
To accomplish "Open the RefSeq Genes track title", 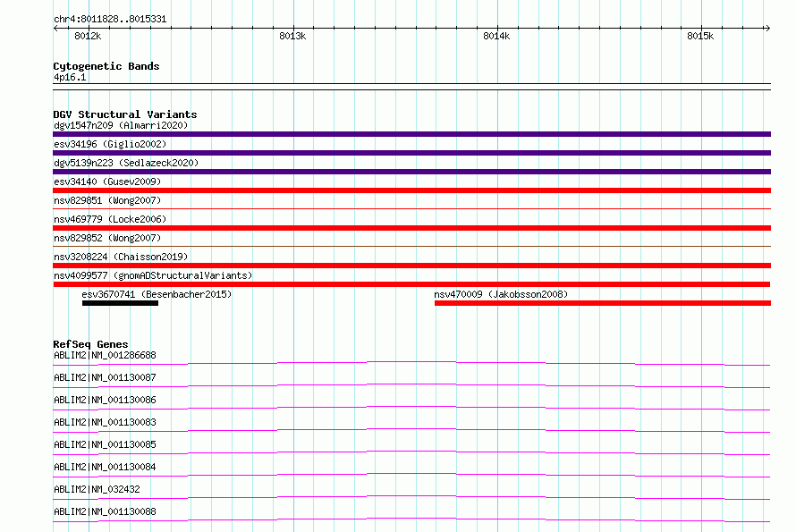I will point(91,344).
